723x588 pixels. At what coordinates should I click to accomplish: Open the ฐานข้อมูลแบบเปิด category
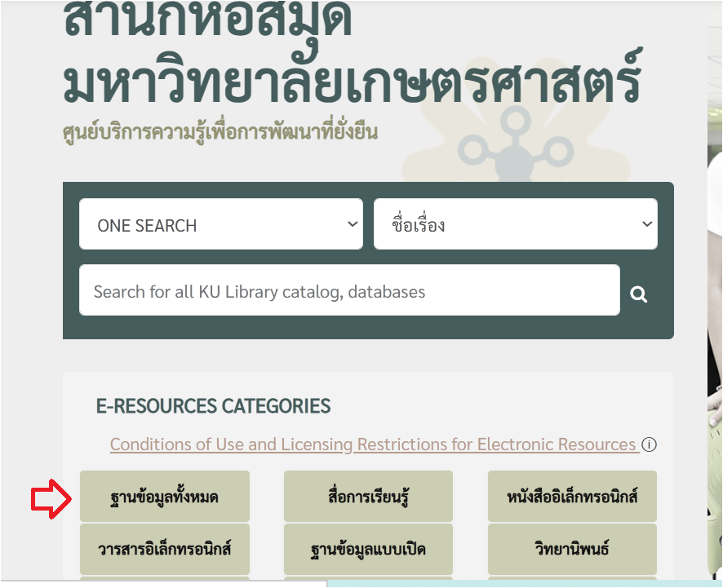pos(368,549)
